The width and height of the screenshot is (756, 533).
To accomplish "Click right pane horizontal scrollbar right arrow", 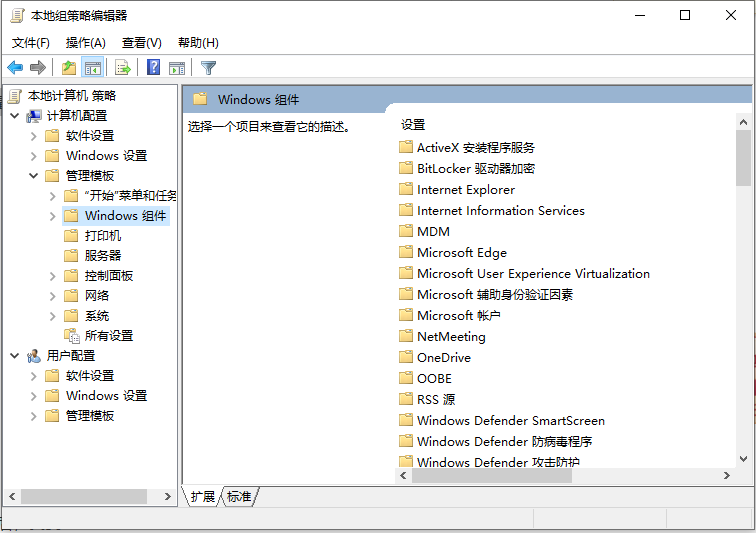I will (x=727, y=476).
